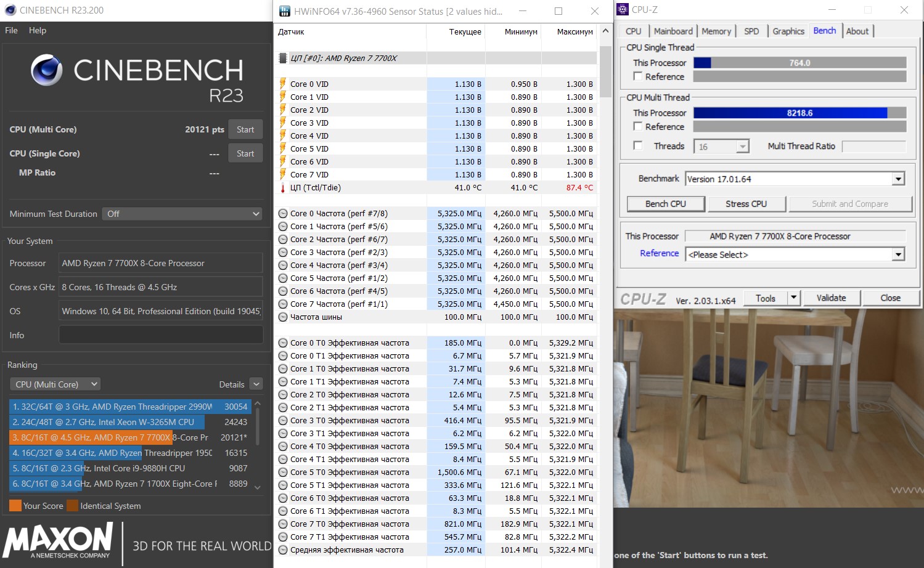Click the icon beside Core 2 T0 Эффективная частота
924x568 pixels.
point(283,395)
